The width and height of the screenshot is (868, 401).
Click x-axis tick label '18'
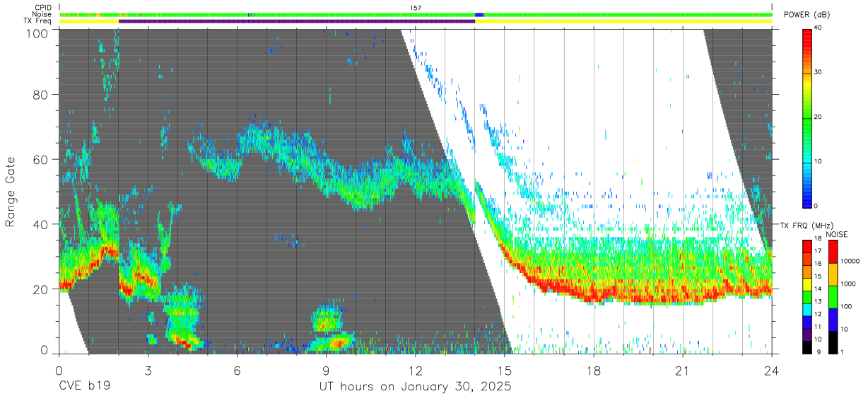click(x=593, y=371)
